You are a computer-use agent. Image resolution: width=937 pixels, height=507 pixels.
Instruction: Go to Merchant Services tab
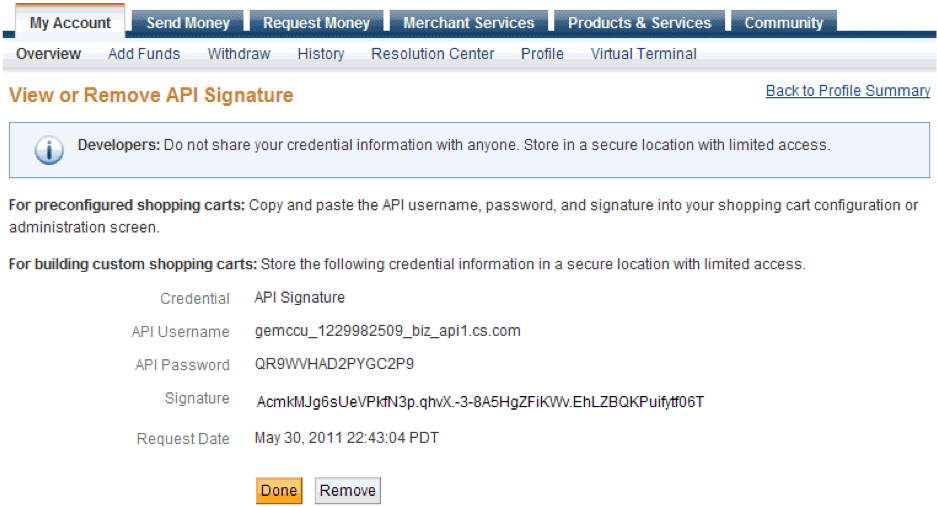(x=468, y=23)
